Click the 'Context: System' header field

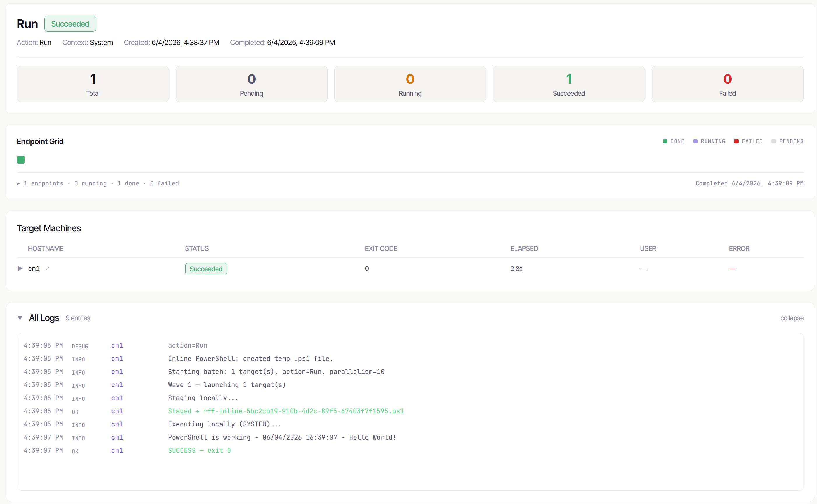pyautogui.click(x=88, y=43)
